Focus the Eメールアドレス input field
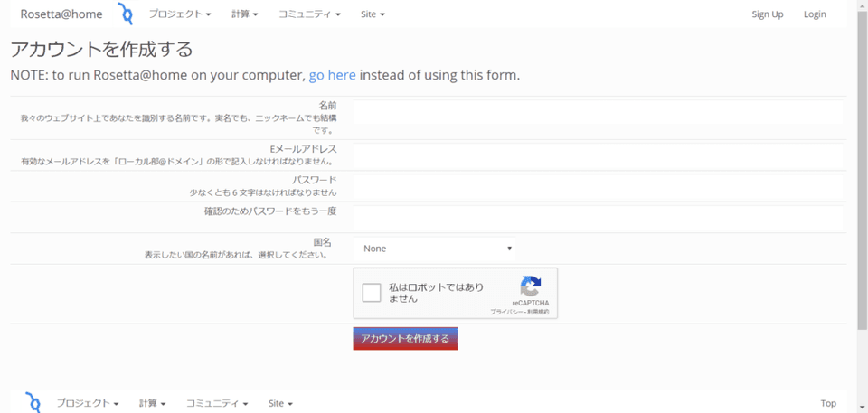The height and width of the screenshot is (413, 868). pyautogui.click(x=598, y=156)
